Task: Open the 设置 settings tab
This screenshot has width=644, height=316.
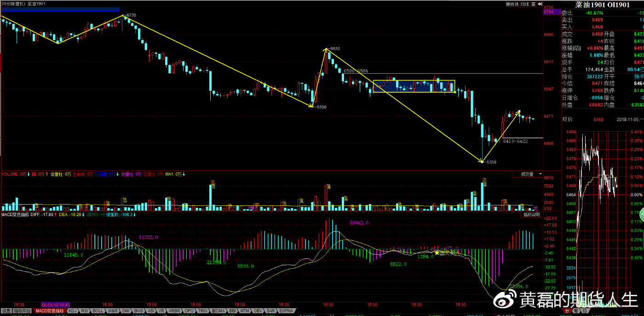Action: (x=6, y=311)
